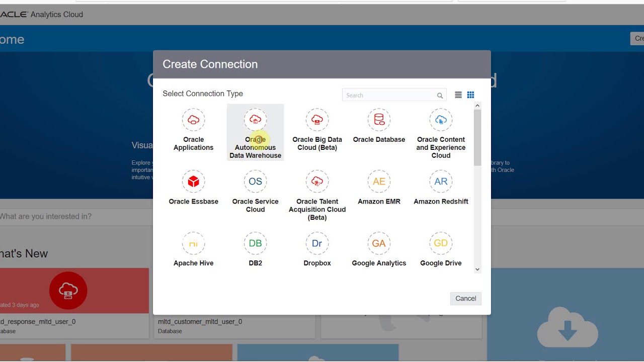The width and height of the screenshot is (644, 362).
Task: Click the 'Dropbox' label text
Action: 317,263
